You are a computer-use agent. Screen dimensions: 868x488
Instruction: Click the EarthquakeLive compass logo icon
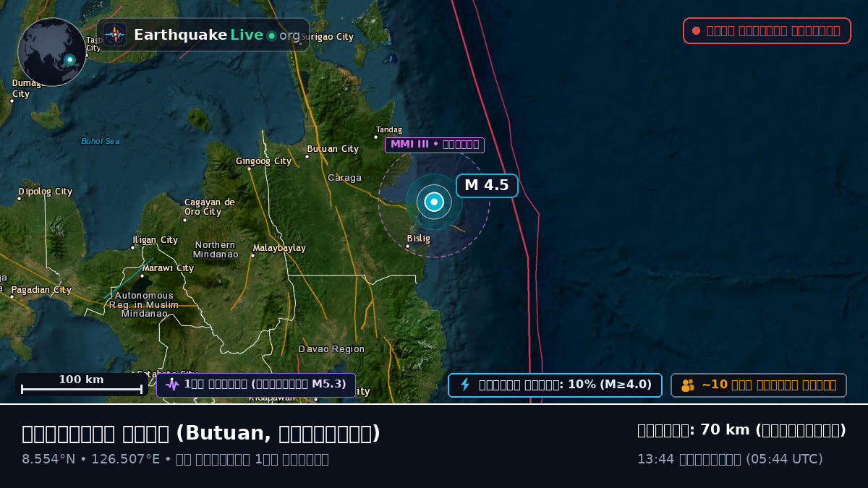pyautogui.click(x=115, y=35)
